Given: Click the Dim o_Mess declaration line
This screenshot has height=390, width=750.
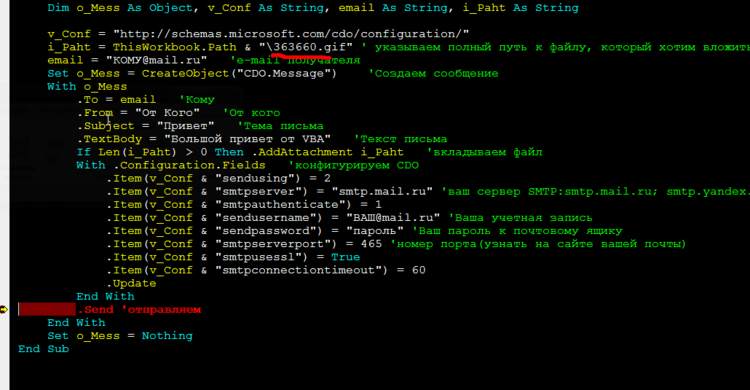Looking at the screenshot, I should coord(313,8).
